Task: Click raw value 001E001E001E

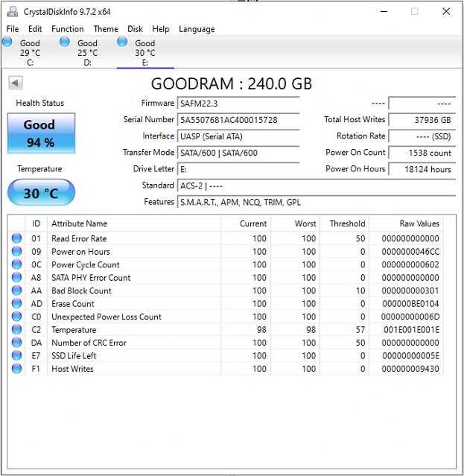Action: (411, 330)
